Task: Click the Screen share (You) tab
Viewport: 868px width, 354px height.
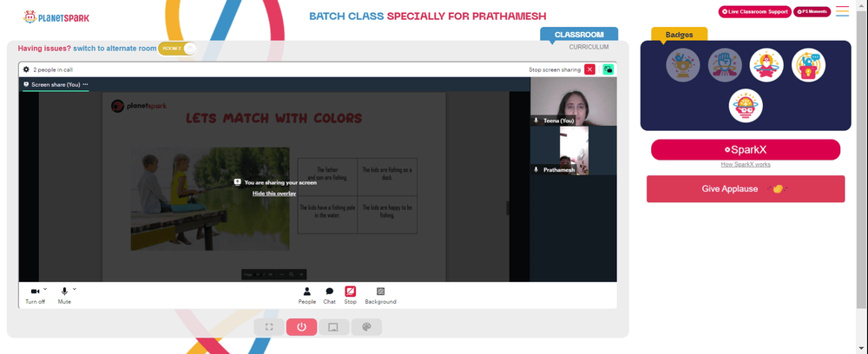Action: [56, 85]
